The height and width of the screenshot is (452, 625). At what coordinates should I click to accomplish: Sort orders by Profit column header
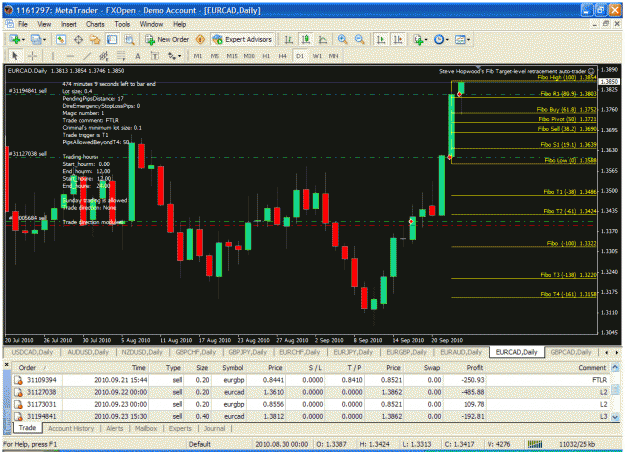475,368
